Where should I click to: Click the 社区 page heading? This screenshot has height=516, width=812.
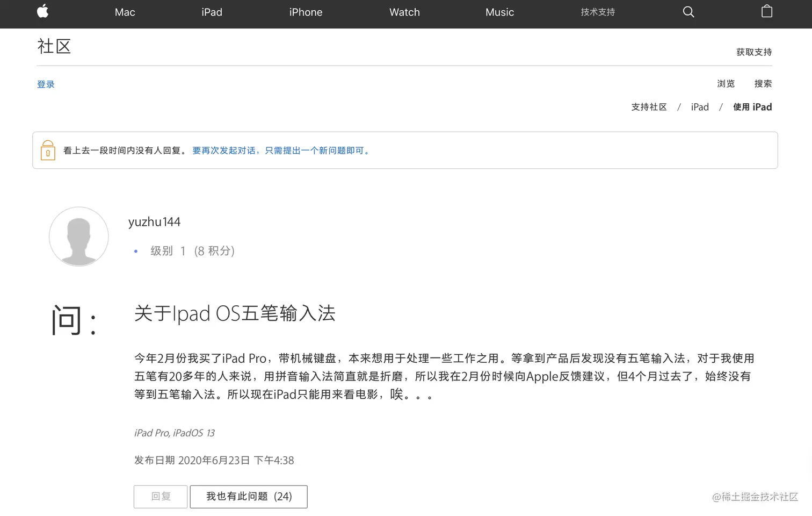[54, 46]
